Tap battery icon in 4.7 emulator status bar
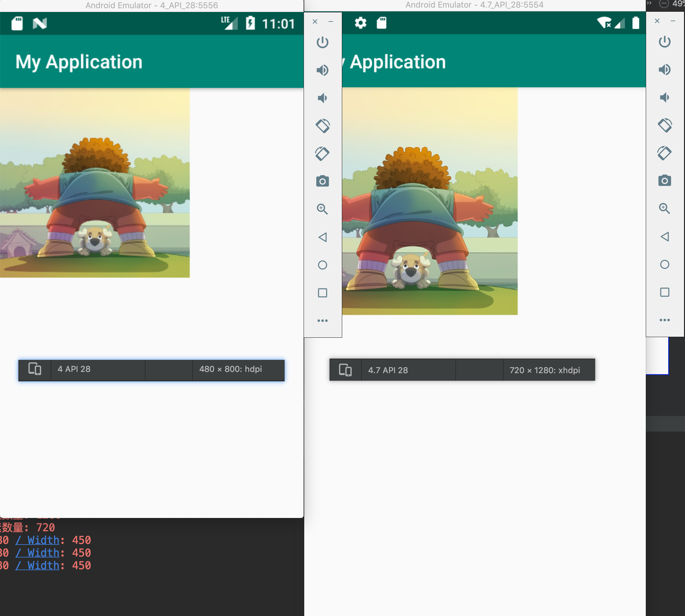The image size is (685, 616). click(x=636, y=23)
